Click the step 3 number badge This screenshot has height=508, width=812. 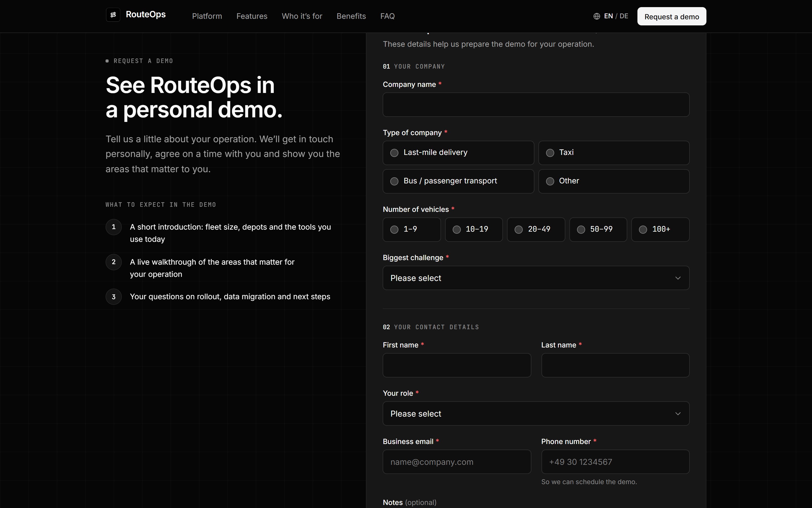tap(114, 297)
